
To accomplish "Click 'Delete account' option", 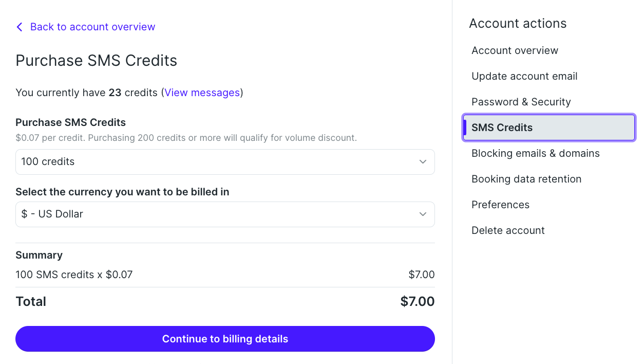I will pyautogui.click(x=508, y=230).
